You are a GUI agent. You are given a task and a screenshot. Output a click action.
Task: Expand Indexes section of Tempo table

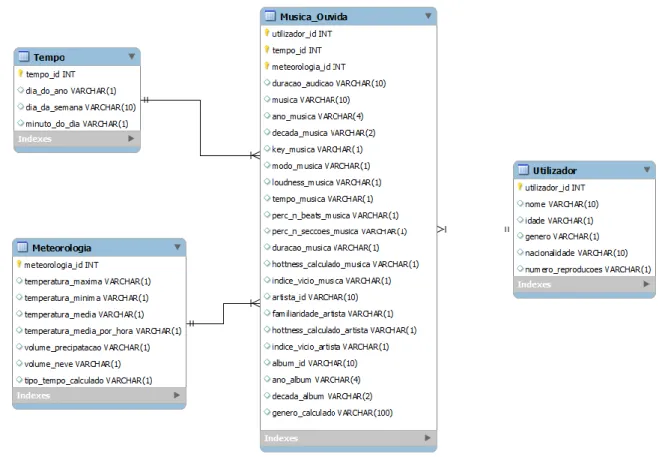[x=131, y=138]
